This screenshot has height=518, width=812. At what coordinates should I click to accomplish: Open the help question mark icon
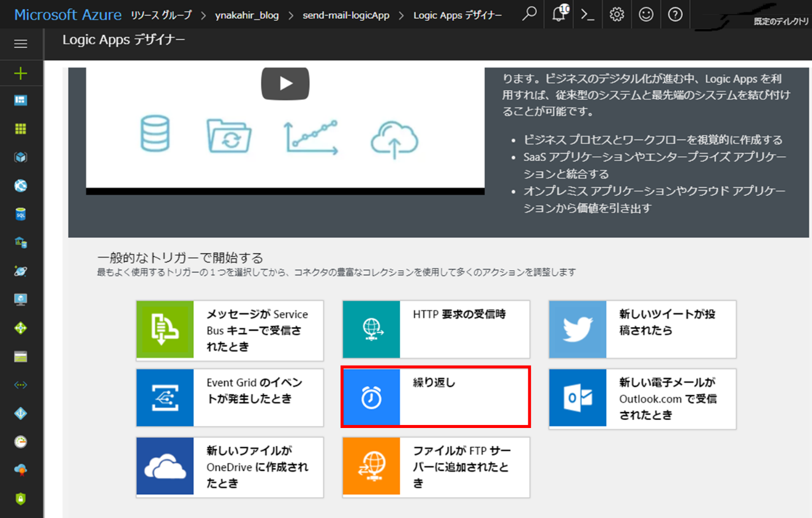pos(675,14)
